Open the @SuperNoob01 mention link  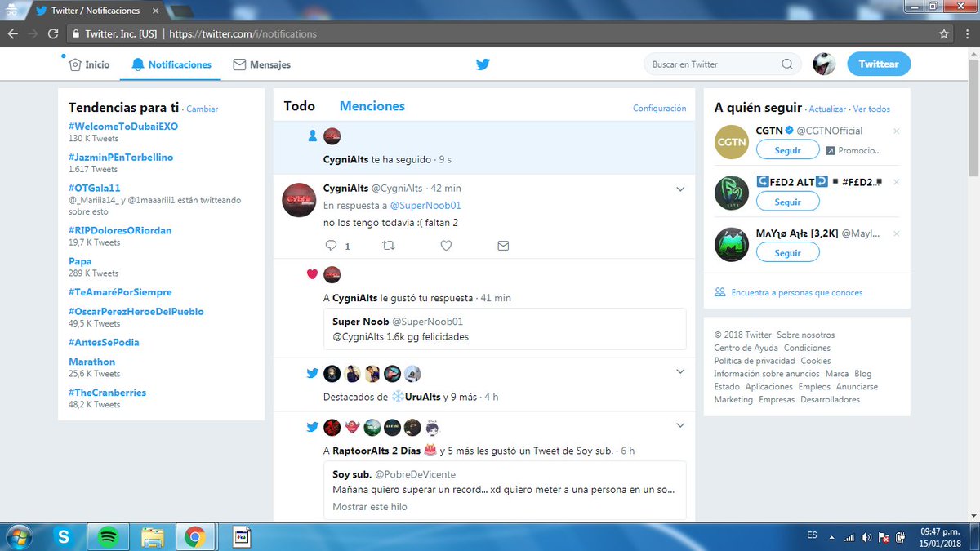(425, 206)
